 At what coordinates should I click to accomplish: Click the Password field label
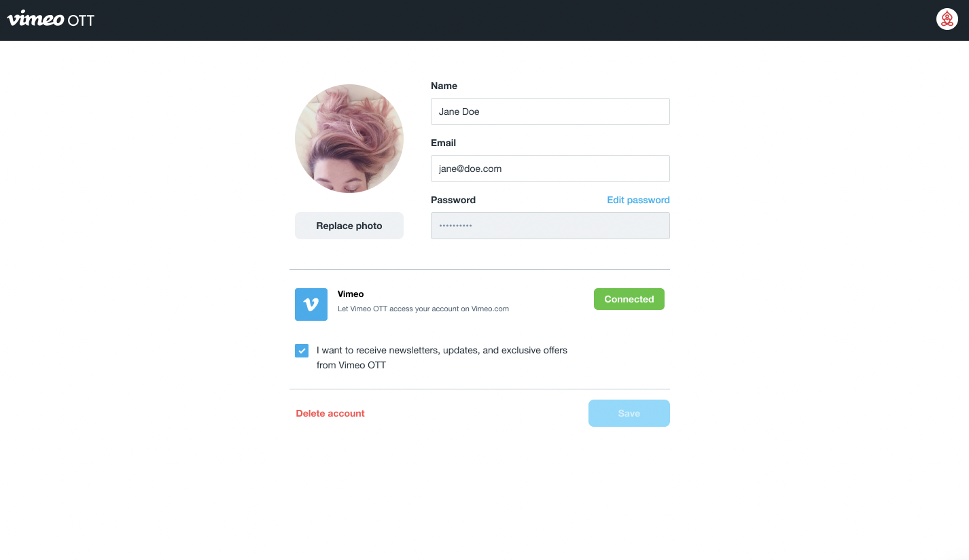(453, 200)
